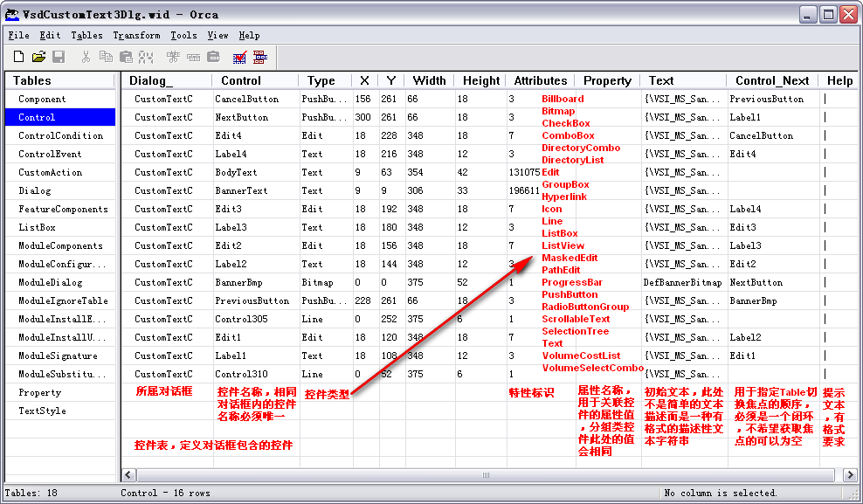Select the ModuleIgnoreTable table
This screenshot has width=863, height=504.
pyautogui.click(x=63, y=300)
